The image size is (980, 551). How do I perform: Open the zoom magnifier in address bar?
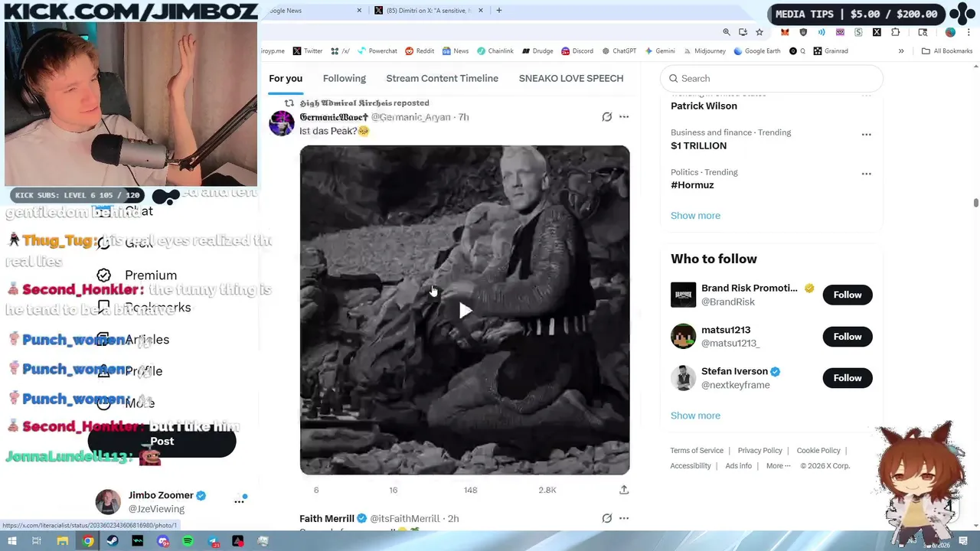tap(726, 32)
